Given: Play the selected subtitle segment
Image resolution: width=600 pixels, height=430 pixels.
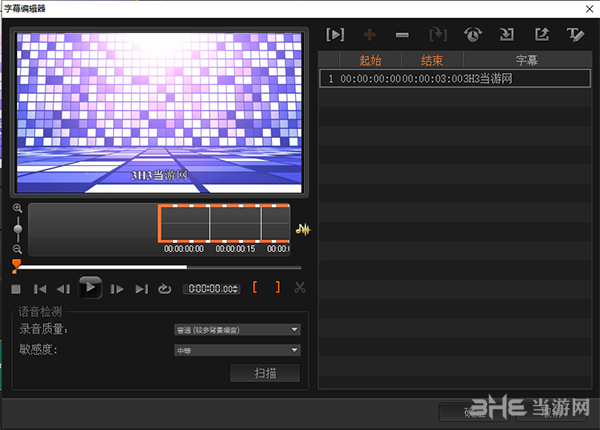Looking at the screenshot, I should click(335, 35).
